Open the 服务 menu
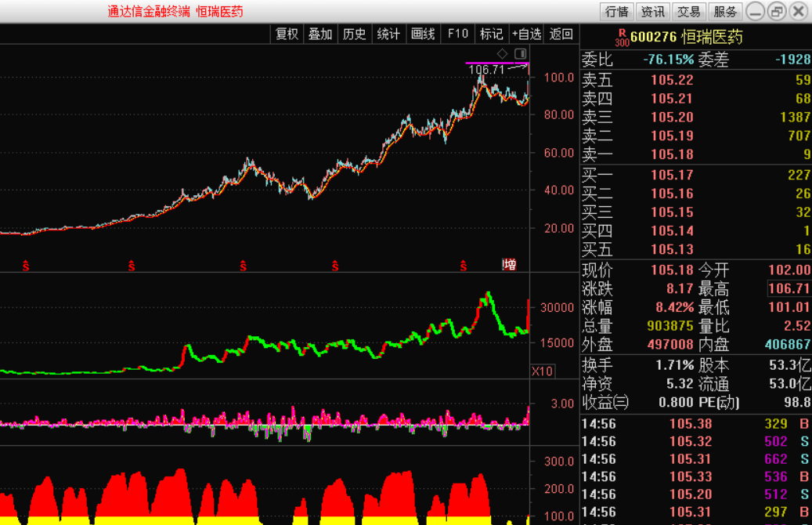This screenshot has height=525, width=812. point(725,11)
